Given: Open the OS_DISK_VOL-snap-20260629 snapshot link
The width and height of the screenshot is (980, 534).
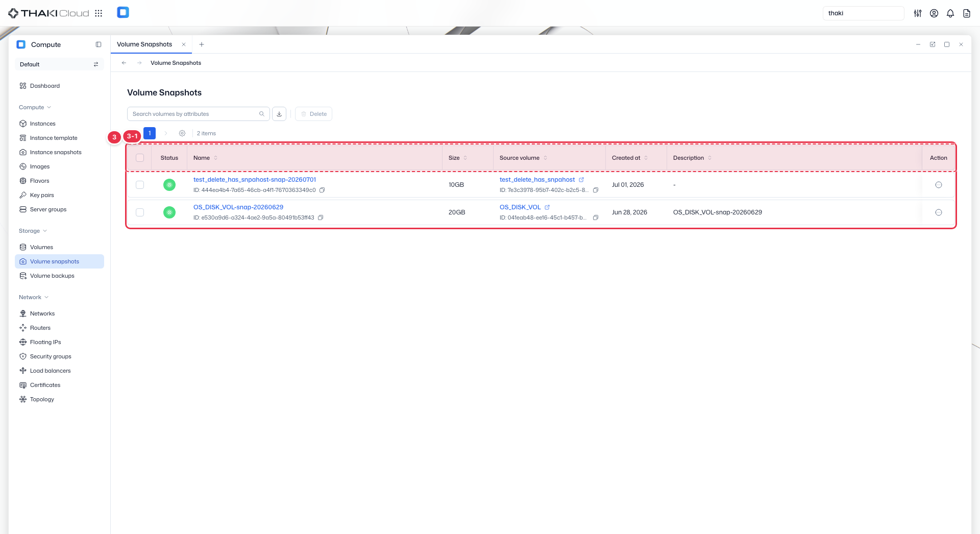Looking at the screenshot, I should click(x=238, y=207).
